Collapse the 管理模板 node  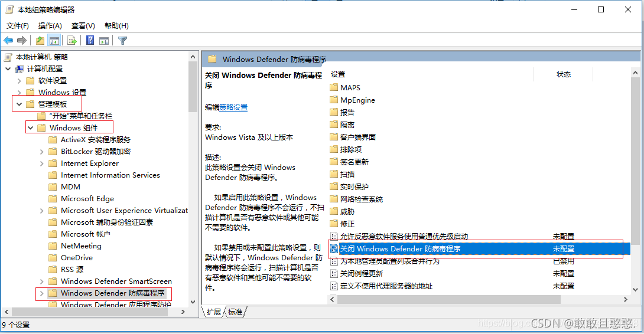(x=19, y=104)
